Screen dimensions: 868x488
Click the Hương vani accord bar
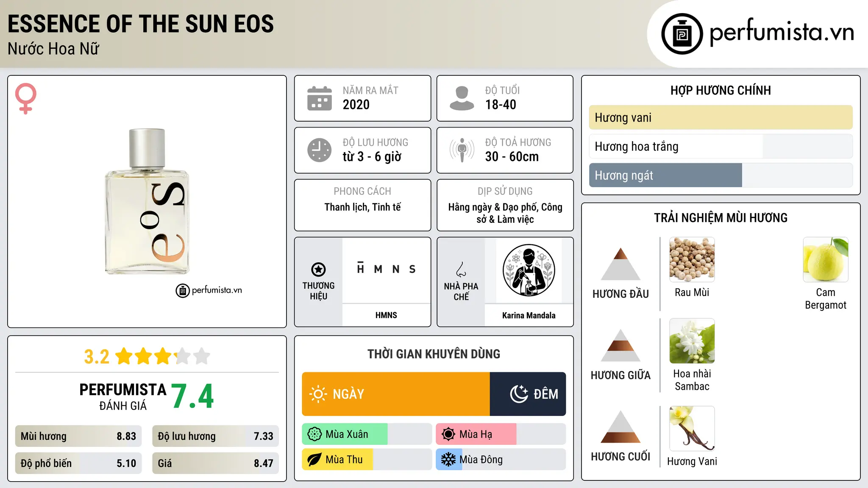click(x=721, y=117)
